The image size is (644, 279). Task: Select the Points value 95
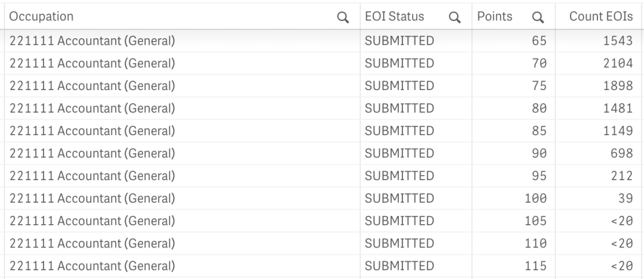[x=539, y=176]
